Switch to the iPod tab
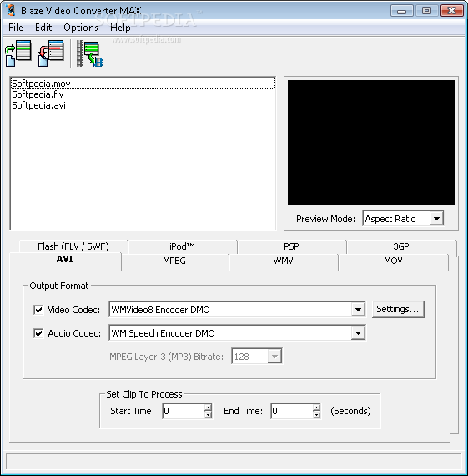 coord(182,246)
